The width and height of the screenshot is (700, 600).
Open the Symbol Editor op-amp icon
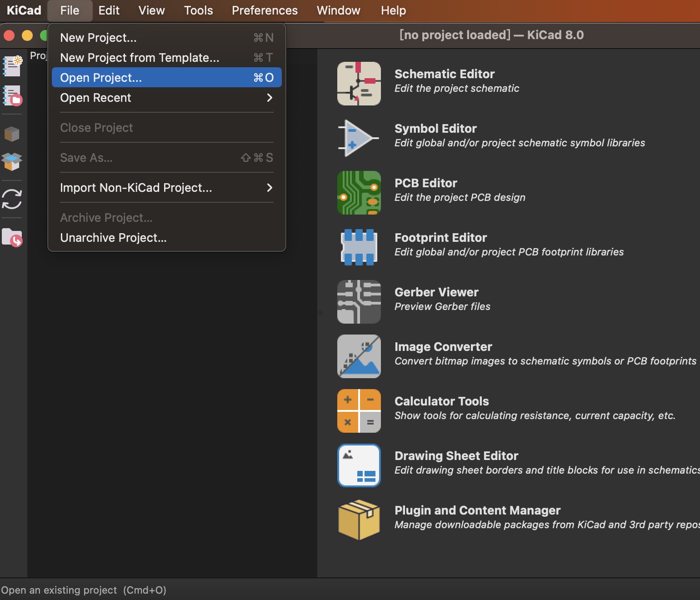pos(359,138)
